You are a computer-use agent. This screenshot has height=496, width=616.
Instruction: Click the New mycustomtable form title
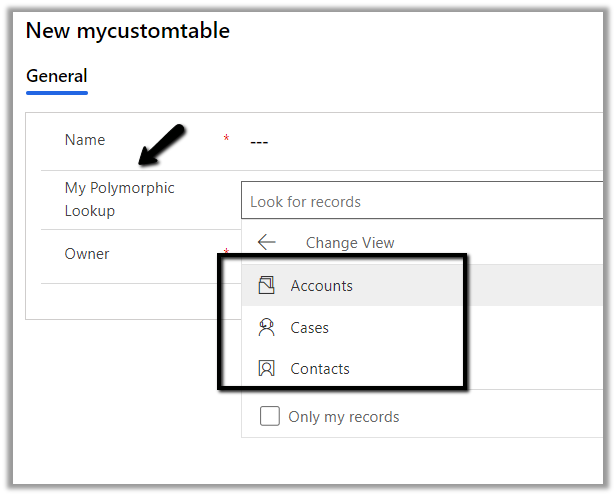pyautogui.click(x=127, y=31)
